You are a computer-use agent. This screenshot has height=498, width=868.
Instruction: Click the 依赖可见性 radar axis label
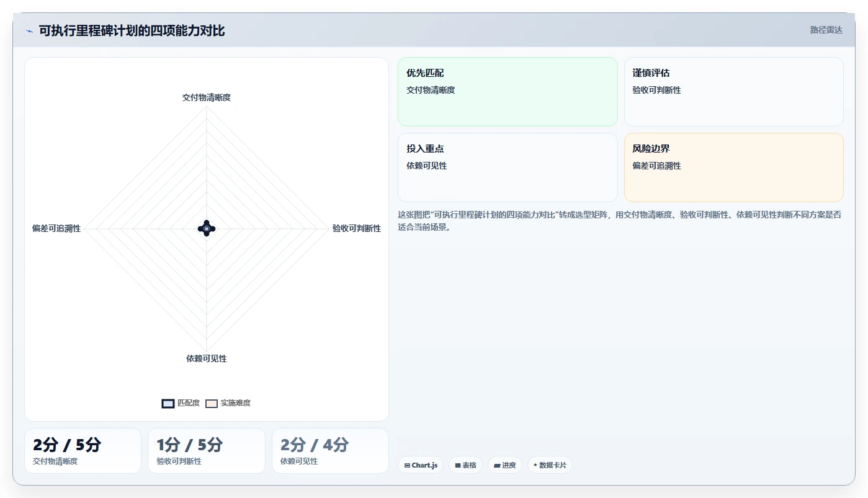(x=207, y=358)
